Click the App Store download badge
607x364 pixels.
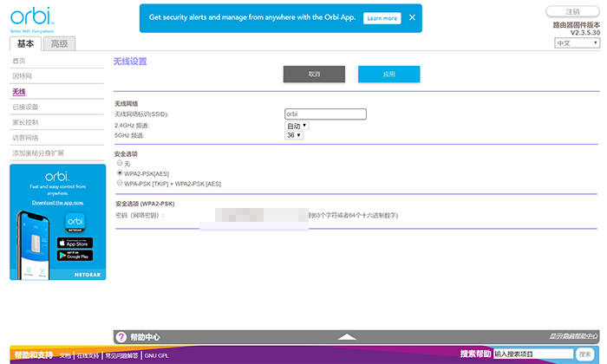[x=75, y=244]
